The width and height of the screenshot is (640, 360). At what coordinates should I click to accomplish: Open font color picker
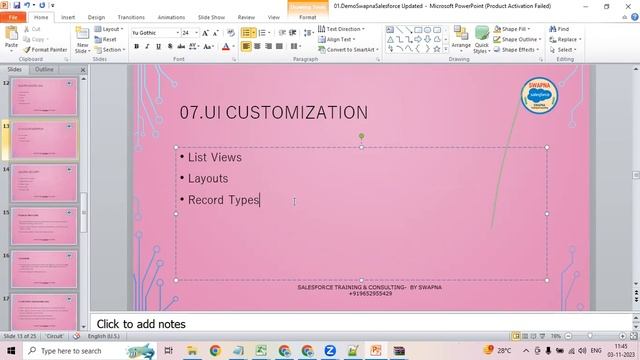233,47
